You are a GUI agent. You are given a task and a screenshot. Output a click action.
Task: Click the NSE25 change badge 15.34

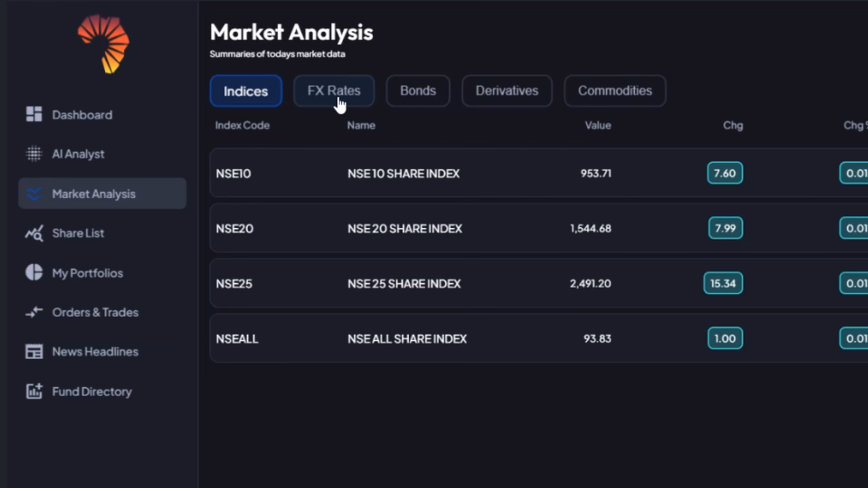click(x=723, y=283)
